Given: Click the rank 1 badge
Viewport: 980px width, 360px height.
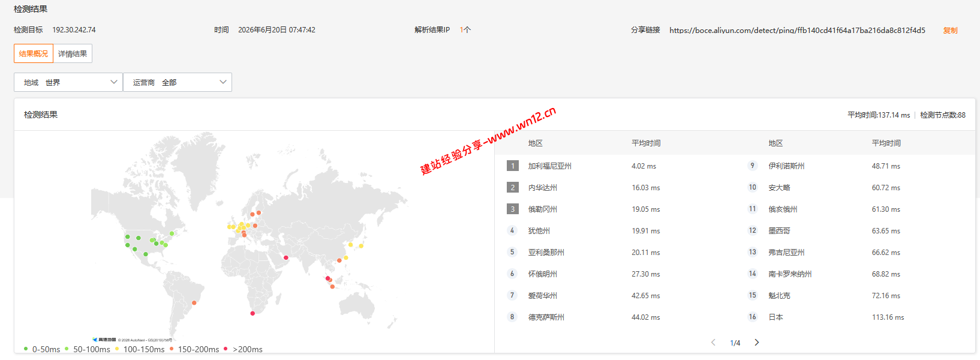Looking at the screenshot, I should (x=513, y=166).
